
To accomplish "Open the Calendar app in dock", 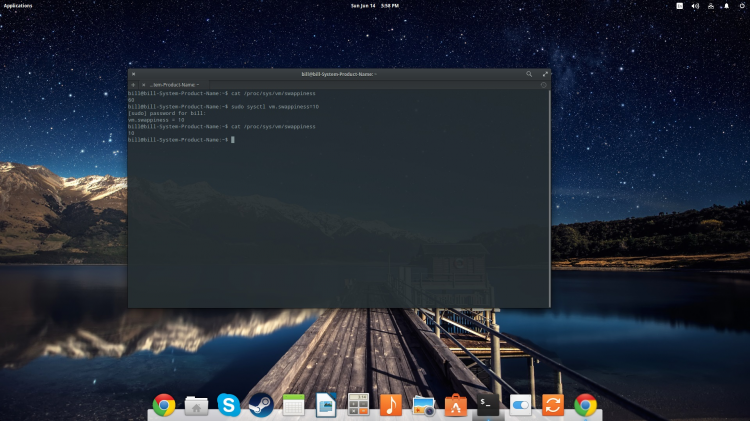I will click(x=294, y=405).
